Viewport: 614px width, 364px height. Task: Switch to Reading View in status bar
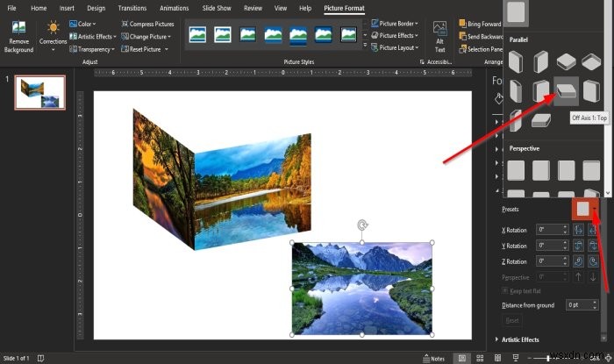pyautogui.click(x=497, y=358)
